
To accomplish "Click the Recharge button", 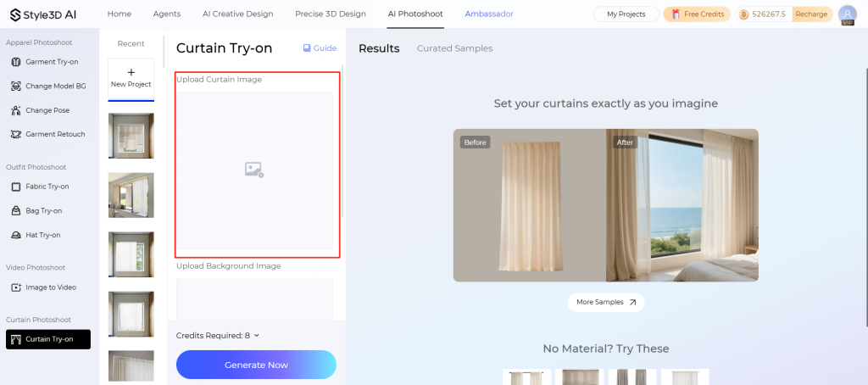I will (811, 14).
